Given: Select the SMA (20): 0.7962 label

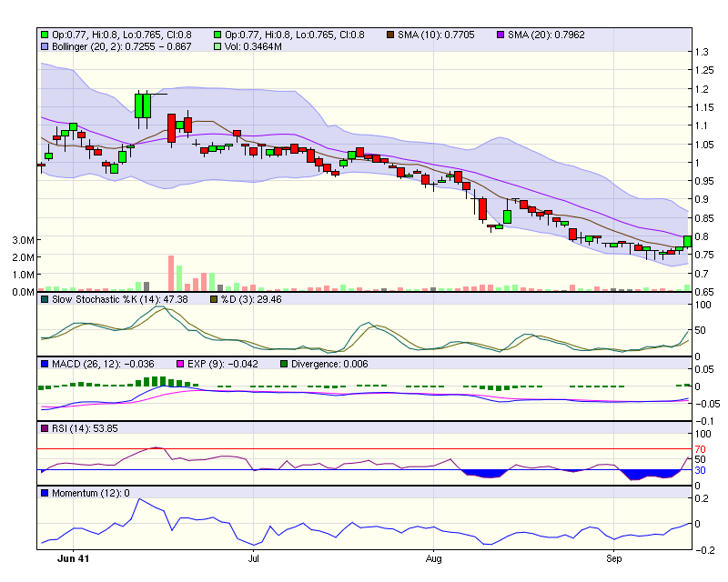Looking at the screenshot, I should [x=546, y=35].
